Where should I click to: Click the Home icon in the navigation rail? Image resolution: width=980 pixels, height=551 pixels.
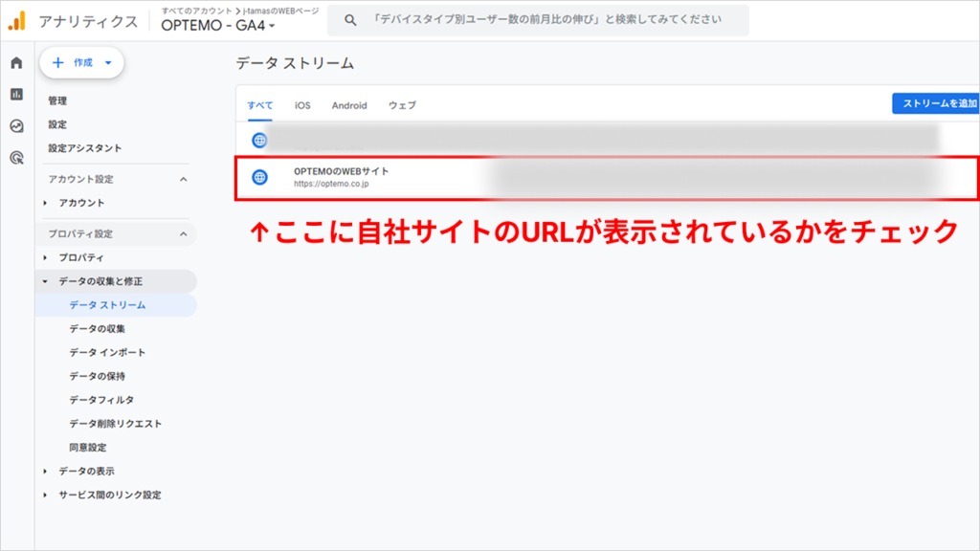14,63
